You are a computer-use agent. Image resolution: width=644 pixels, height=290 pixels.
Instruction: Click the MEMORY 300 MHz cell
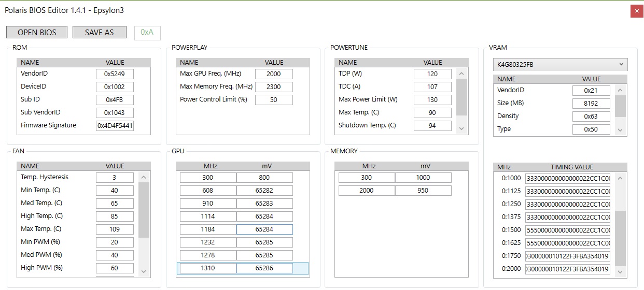(x=367, y=177)
